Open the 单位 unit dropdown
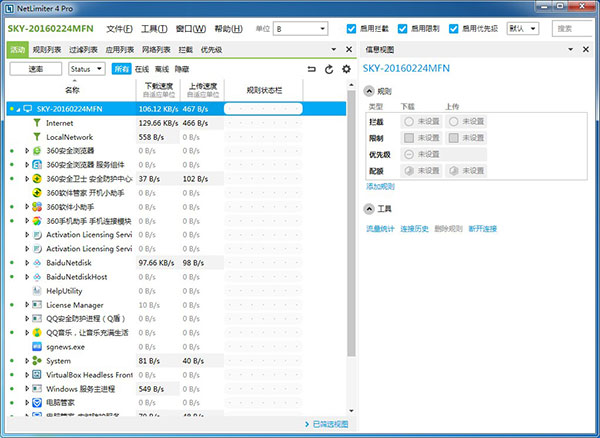 click(310, 29)
